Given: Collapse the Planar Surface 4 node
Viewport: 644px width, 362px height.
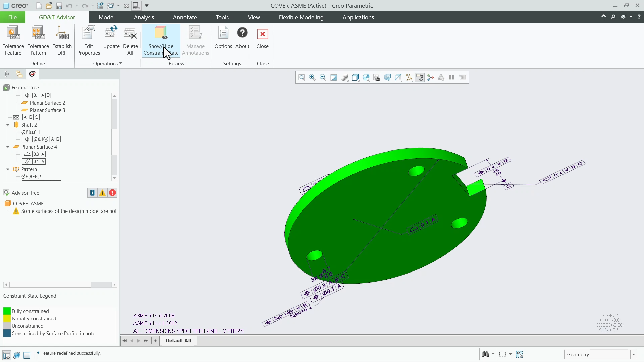Looking at the screenshot, I should tap(8, 147).
